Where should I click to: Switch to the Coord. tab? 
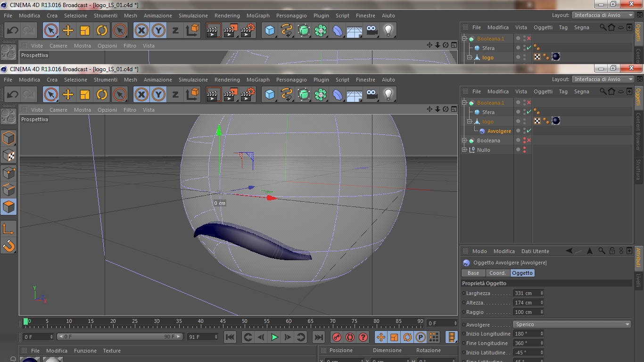497,273
